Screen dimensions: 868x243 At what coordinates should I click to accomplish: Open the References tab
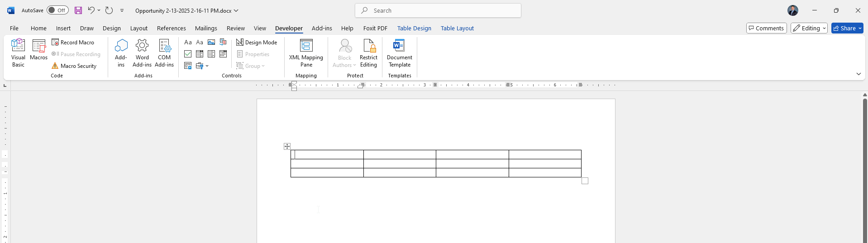coord(171,28)
